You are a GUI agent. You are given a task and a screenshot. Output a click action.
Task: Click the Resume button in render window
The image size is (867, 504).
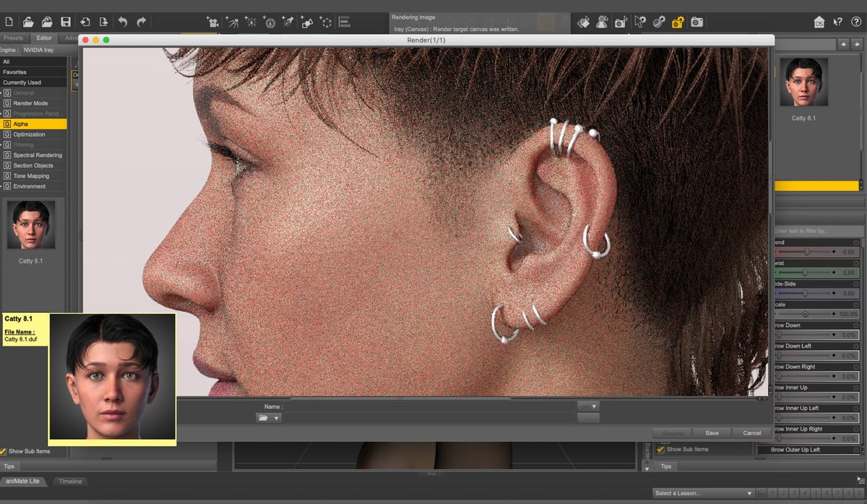(672, 433)
